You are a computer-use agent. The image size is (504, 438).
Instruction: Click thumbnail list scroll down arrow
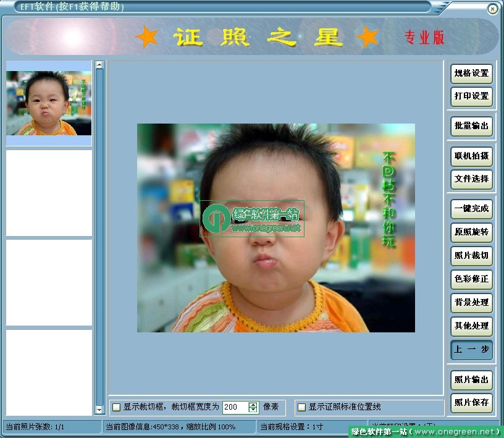[x=99, y=410]
